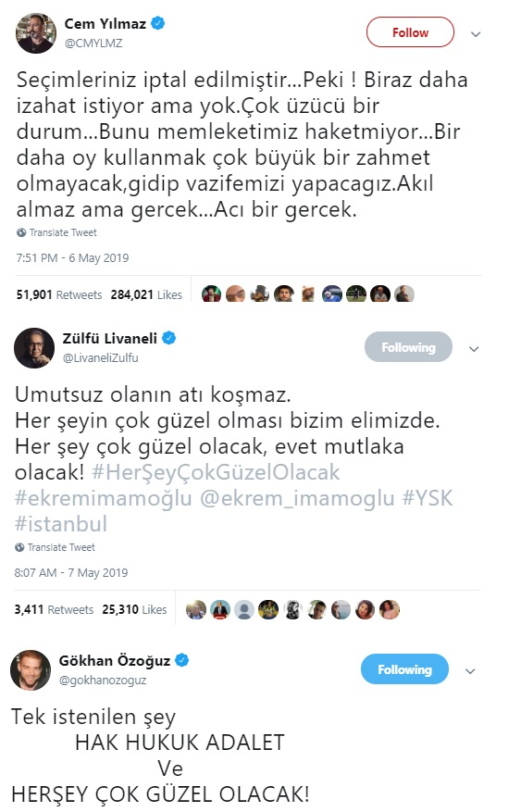Click the globe icon on Cem Yılmaz's tweet
The height and width of the screenshot is (812, 521).
tap(21, 232)
